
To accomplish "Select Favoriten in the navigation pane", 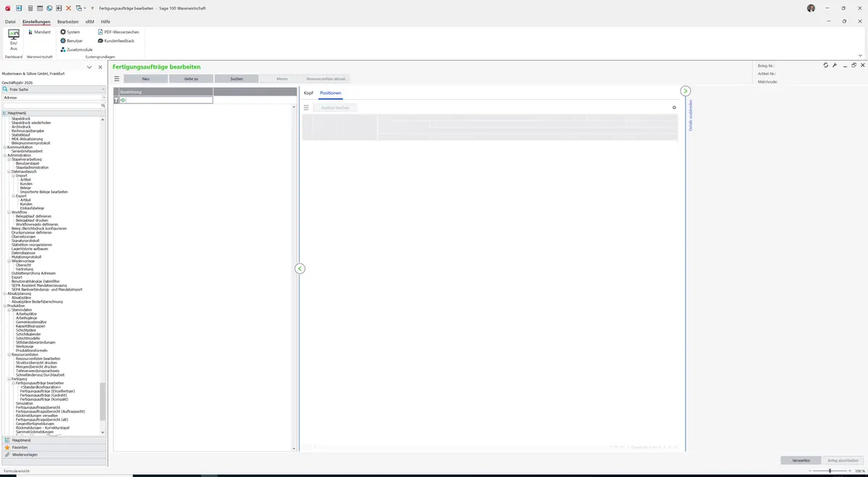I will 54,447.
